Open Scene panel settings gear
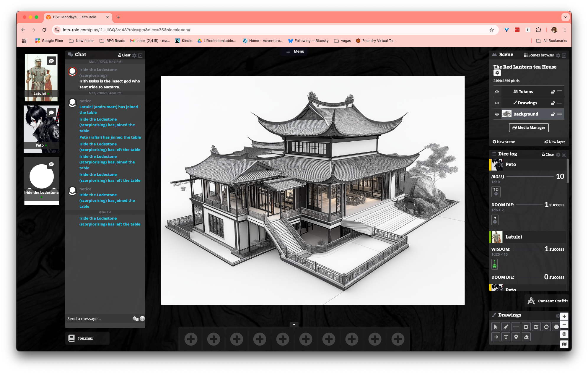588x373 pixels. (x=558, y=56)
